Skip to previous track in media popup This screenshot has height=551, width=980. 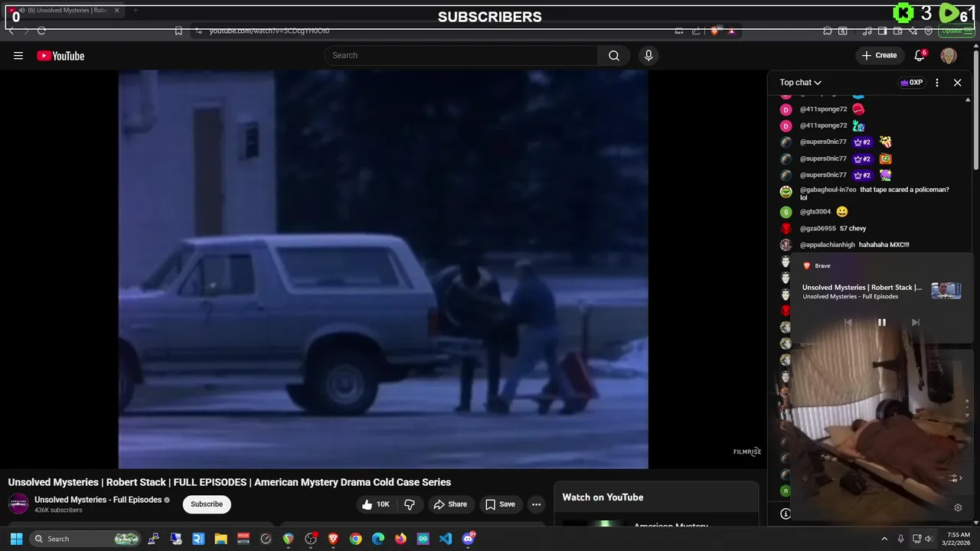click(848, 322)
